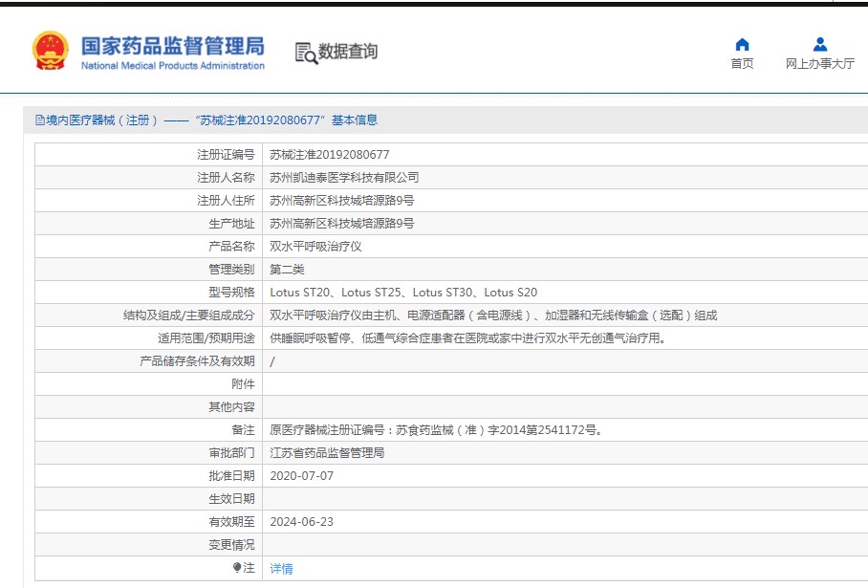Click management category value 第二类
The width and height of the screenshot is (868, 588).
coord(287,270)
